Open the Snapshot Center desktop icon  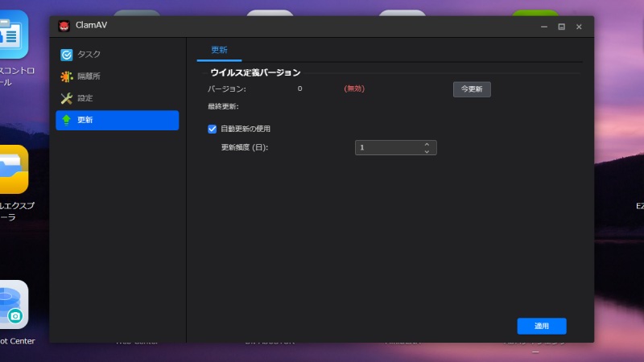(14, 305)
